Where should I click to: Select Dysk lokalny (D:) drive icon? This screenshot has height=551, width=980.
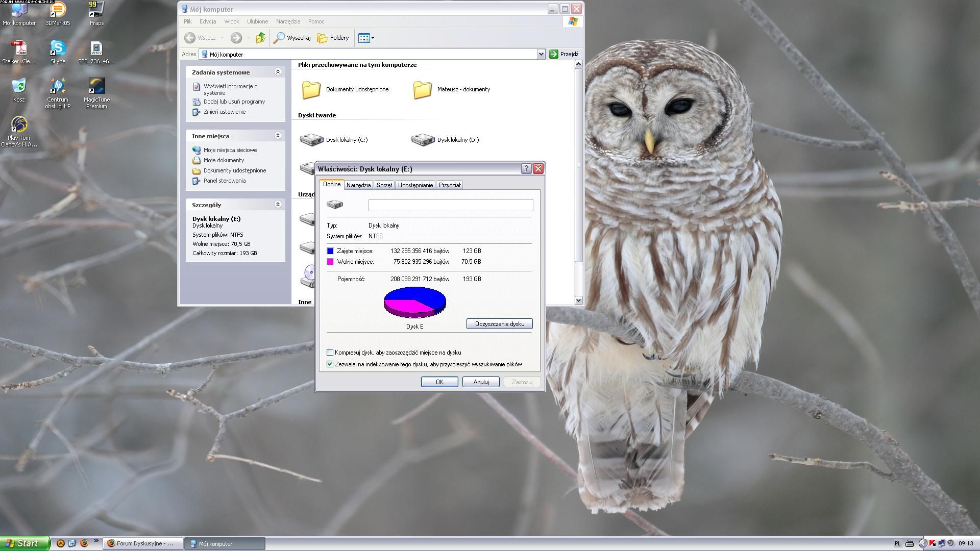click(423, 139)
